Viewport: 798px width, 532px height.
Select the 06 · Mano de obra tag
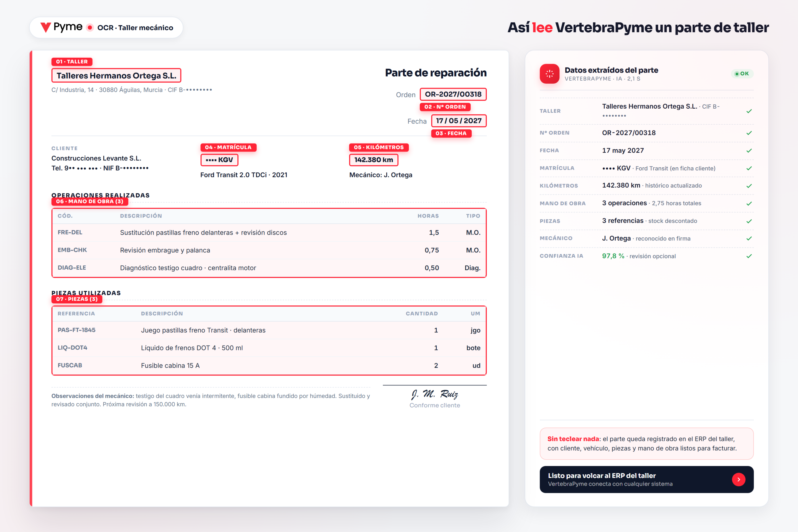tap(90, 201)
